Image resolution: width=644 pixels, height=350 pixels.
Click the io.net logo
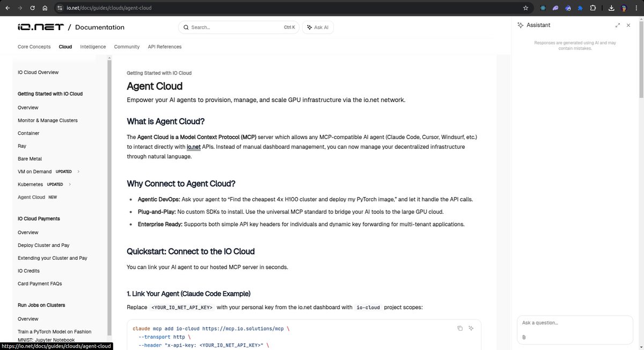coord(41,27)
